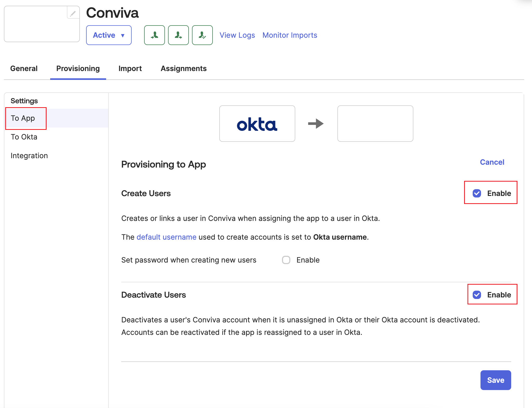The width and height of the screenshot is (532, 408).
Task: Open the Active status dropdown
Action: (x=109, y=35)
